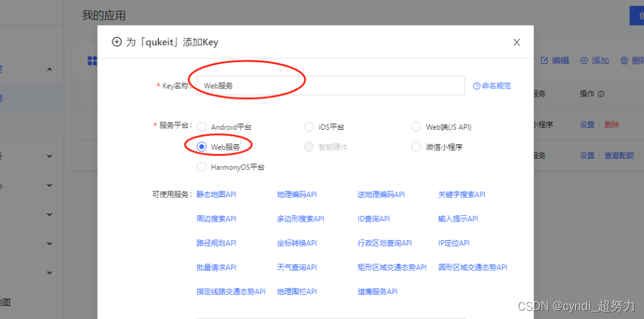This screenshot has height=319, width=644.
Task: Click the plus icon before dialog title
Action: (x=117, y=42)
